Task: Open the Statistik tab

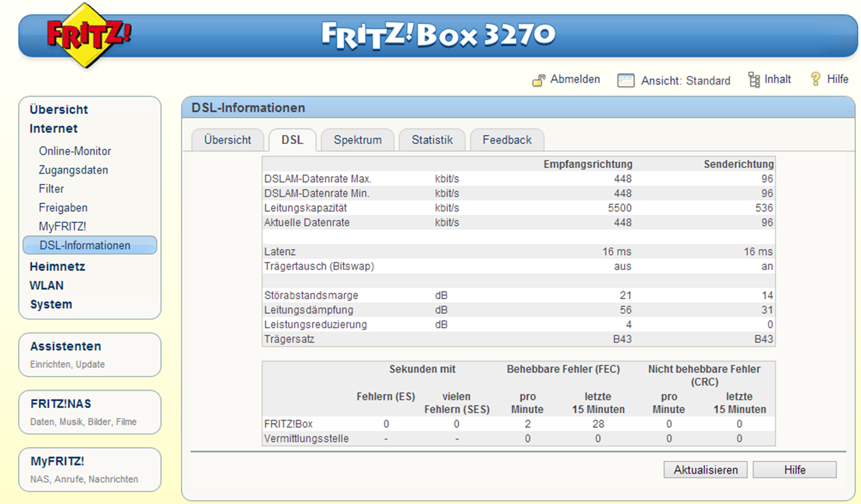Action: 432,140
